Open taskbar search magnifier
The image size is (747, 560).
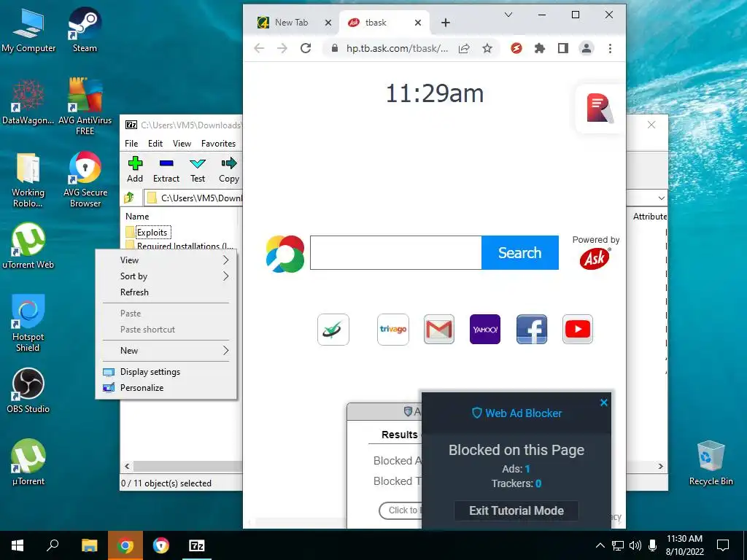coord(53,545)
